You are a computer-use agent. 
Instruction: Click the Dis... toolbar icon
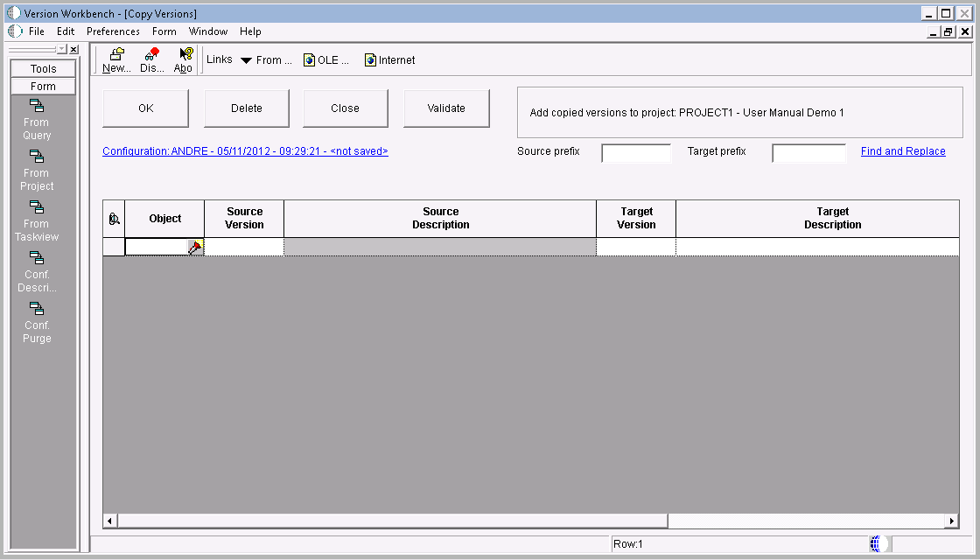point(150,59)
